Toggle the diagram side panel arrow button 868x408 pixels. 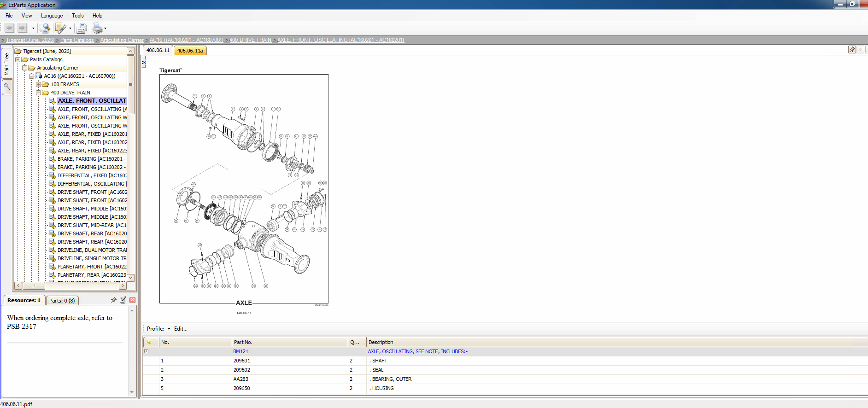144,62
